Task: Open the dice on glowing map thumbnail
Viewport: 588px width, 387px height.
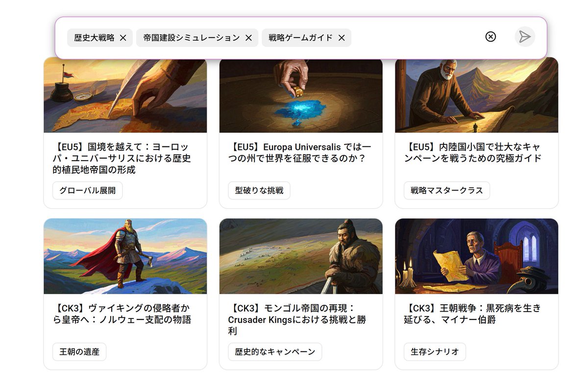Action: coord(301,96)
